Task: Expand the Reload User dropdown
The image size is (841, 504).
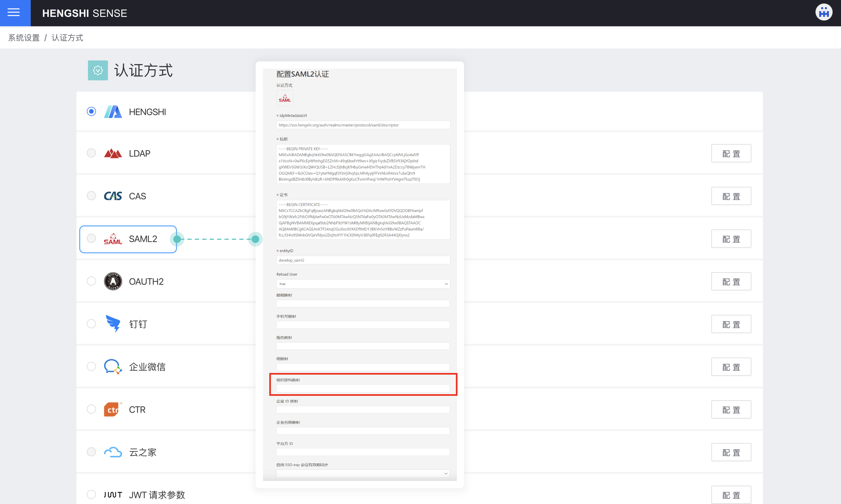Action: click(x=362, y=284)
